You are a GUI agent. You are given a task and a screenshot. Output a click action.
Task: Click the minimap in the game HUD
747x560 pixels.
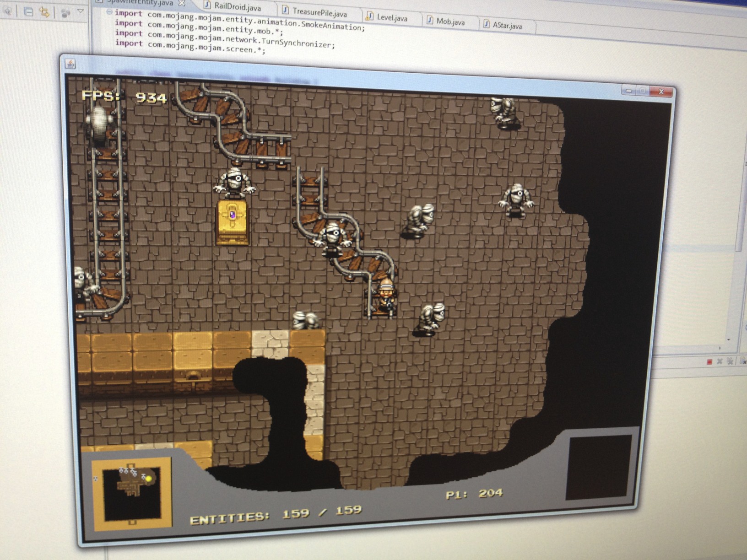(x=132, y=494)
